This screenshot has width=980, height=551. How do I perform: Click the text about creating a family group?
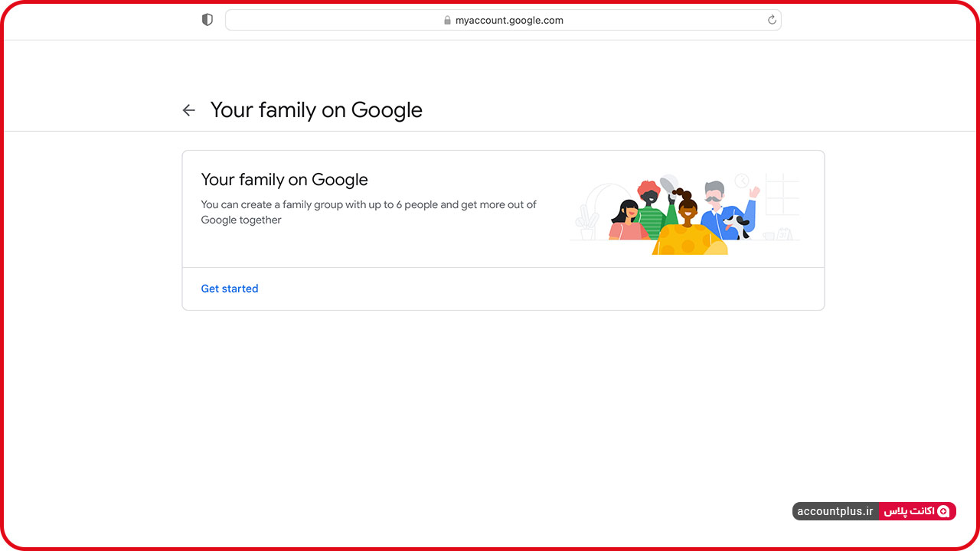tap(368, 212)
